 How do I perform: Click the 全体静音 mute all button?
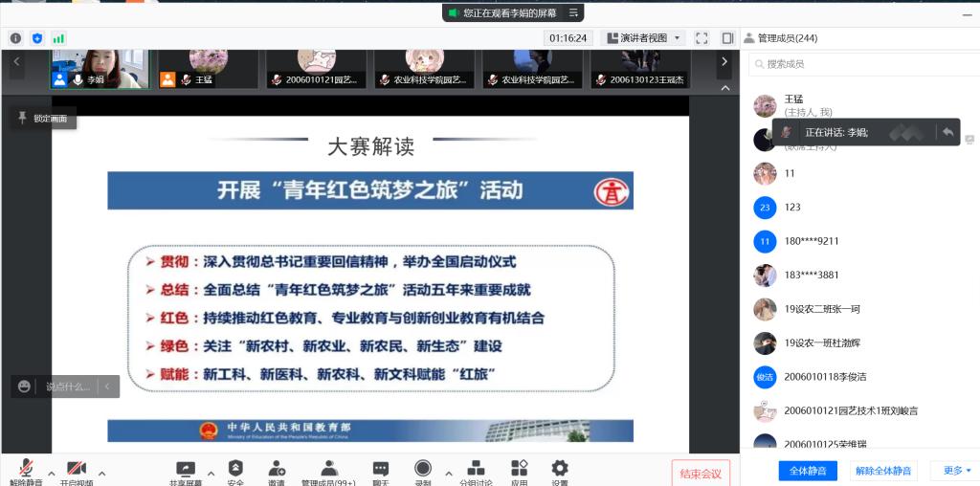point(808,471)
